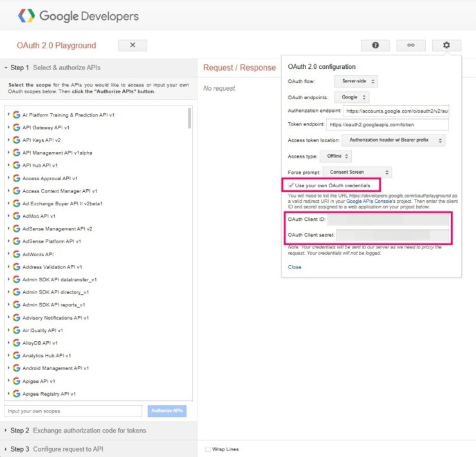Expand AdSense Management API v2 item
The height and width of the screenshot is (457, 476).
[8, 228]
